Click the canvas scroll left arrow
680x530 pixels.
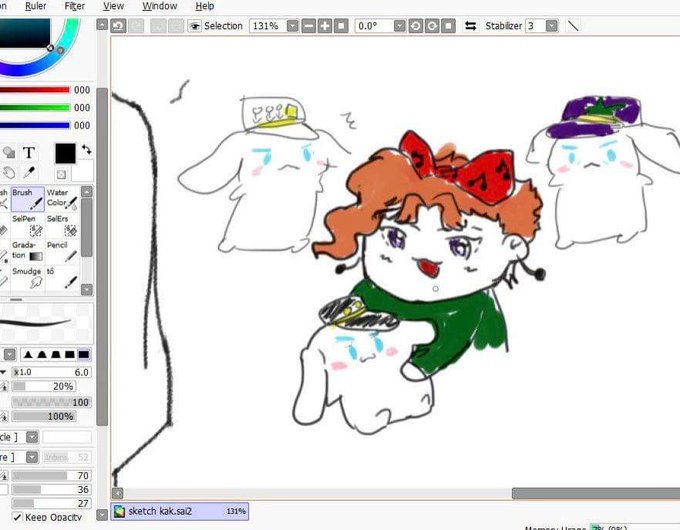pyautogui.click(x=118, y=493)
